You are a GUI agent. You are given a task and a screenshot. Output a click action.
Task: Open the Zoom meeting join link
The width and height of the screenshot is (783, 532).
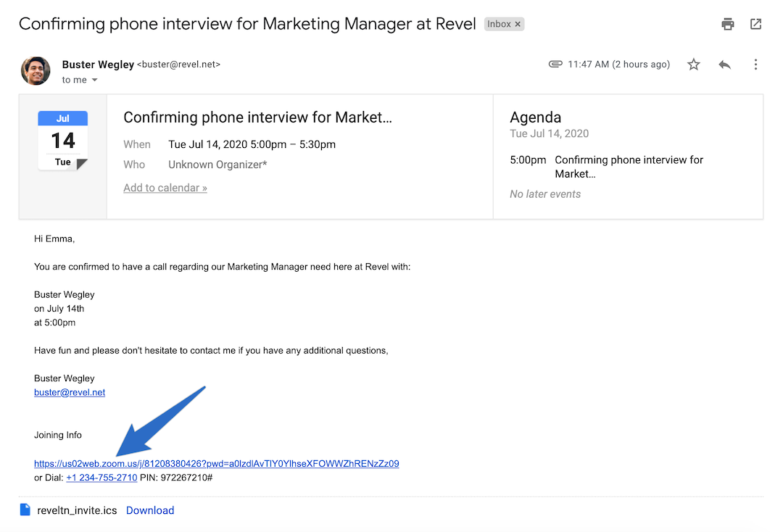pos(216,464)
